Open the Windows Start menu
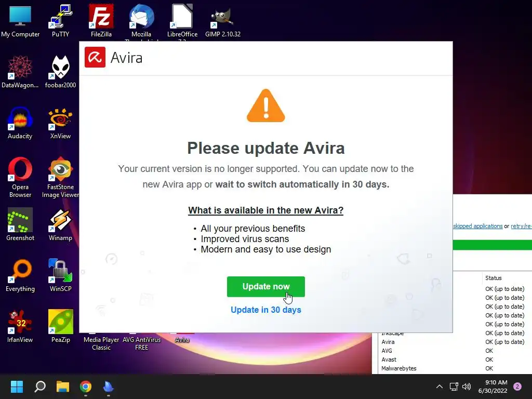The height and width of the screenshot is (399, 532). point(17,387)
